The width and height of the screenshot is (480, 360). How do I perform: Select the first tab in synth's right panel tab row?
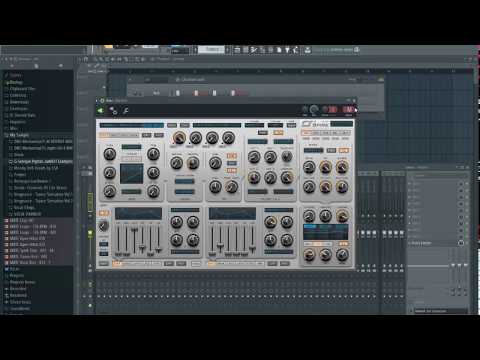pyautogui.click(x=306, y=133)
